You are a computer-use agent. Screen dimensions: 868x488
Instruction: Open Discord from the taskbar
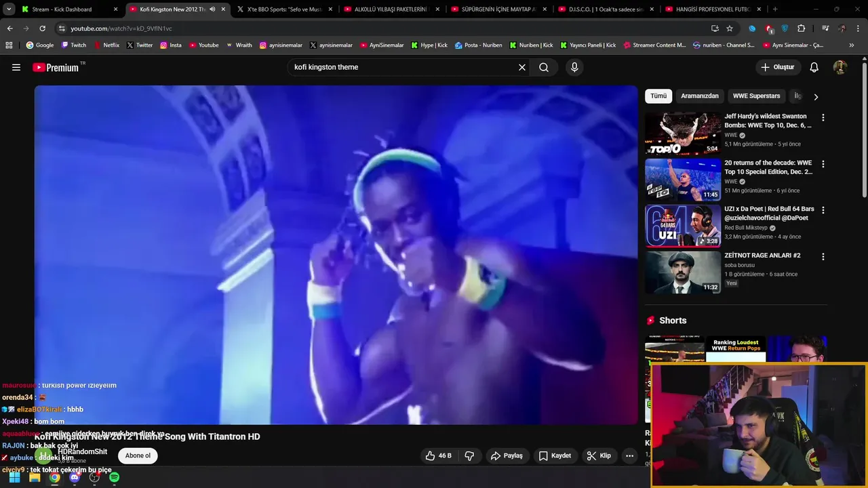(75, 477)
